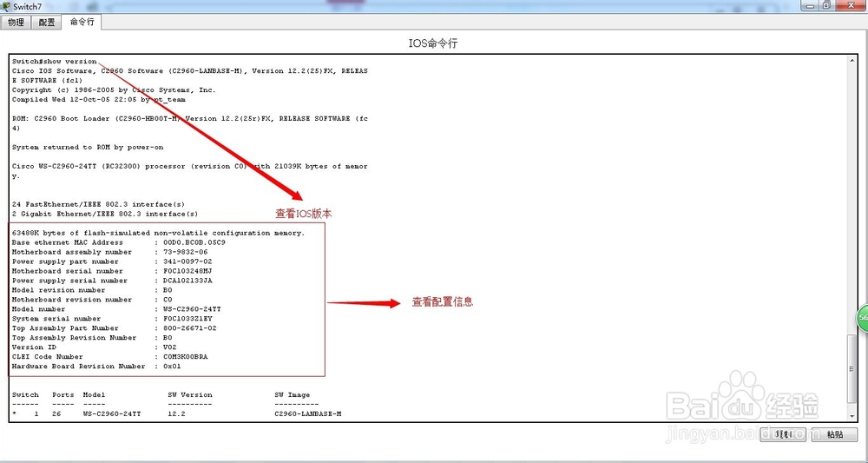Click the 'Ports' table column header
868x463 pixels.
(x=63, y=395)
